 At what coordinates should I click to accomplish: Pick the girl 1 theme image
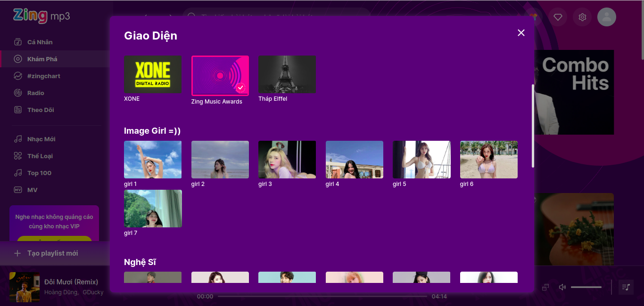click(x=153, y=160)
